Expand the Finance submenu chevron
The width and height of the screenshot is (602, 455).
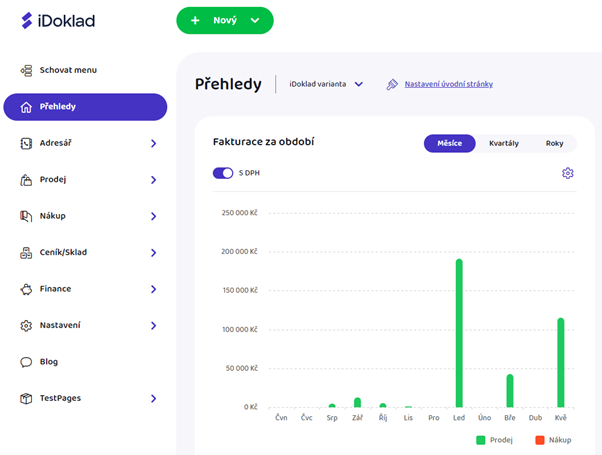154,289
